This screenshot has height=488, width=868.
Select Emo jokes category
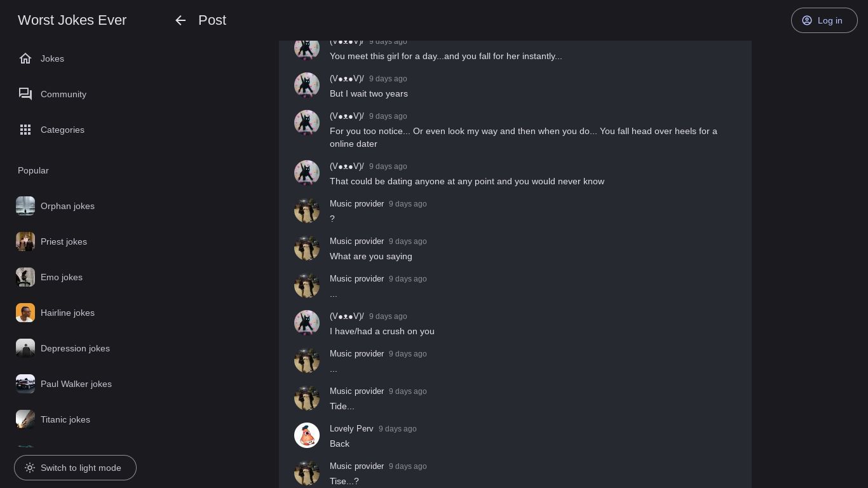62,277
